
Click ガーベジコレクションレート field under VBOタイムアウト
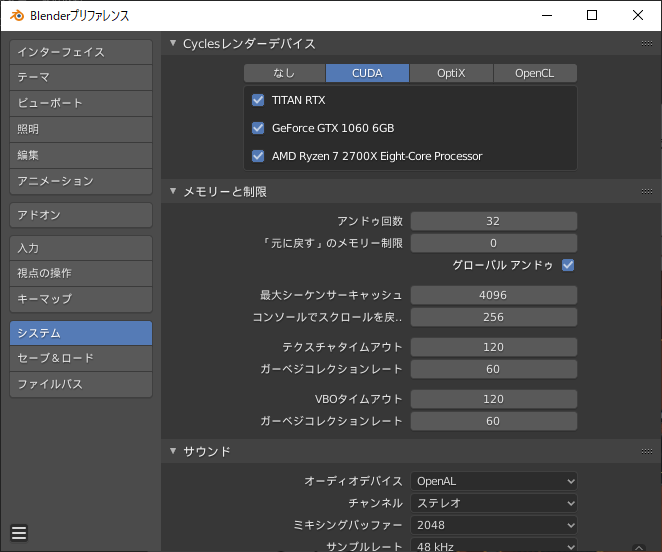(494, 421)
